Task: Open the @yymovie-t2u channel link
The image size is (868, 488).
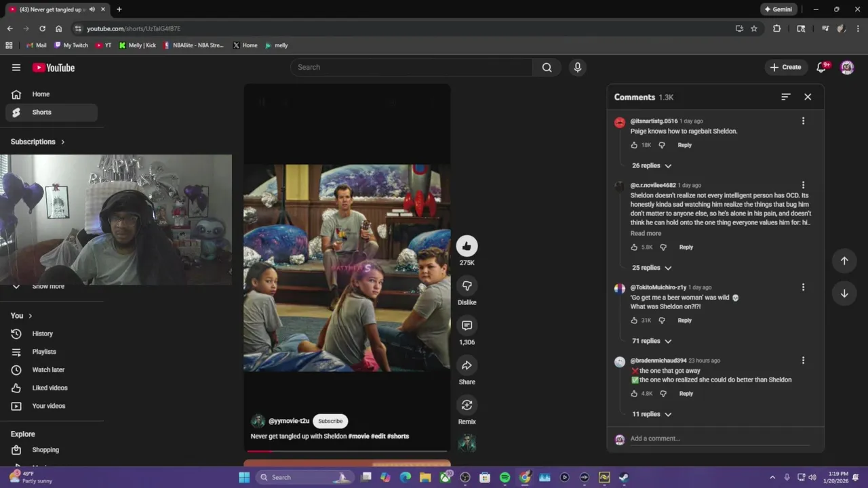Action: pyautogui.click(x=289, y=421)
